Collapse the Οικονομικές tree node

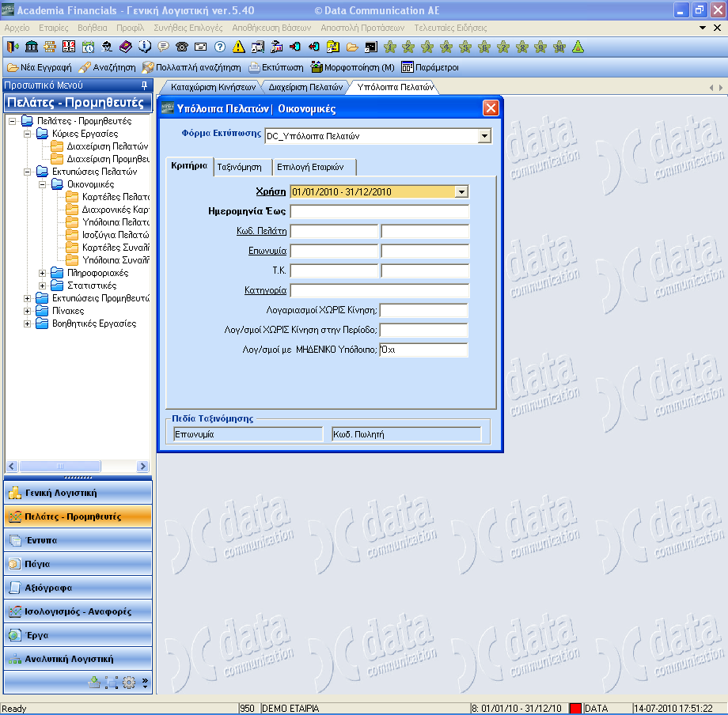click(x=42, y=184)
